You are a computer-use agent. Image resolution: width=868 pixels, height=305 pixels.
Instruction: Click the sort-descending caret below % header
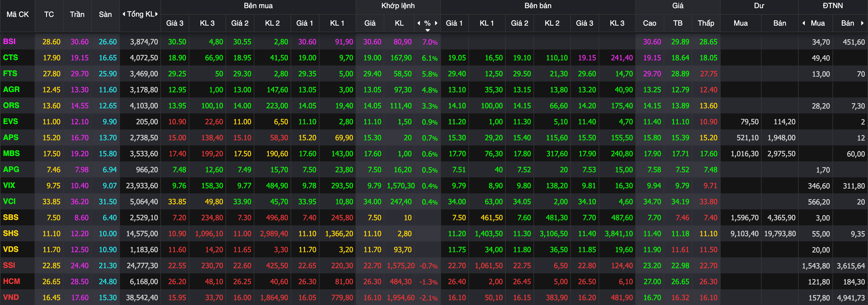click(428, 30)
